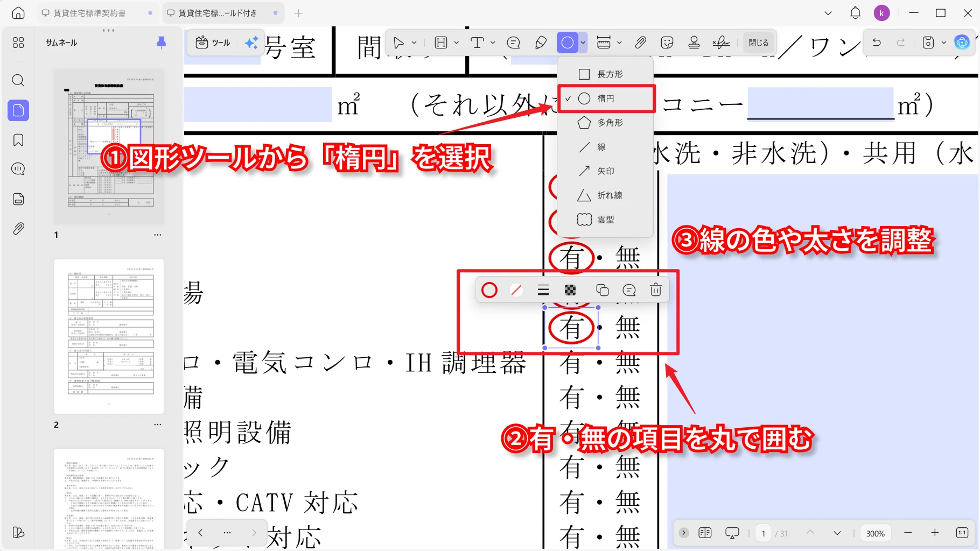
Task: Expand the highlight tool dropdown arrow
Action: pos(457,43)
